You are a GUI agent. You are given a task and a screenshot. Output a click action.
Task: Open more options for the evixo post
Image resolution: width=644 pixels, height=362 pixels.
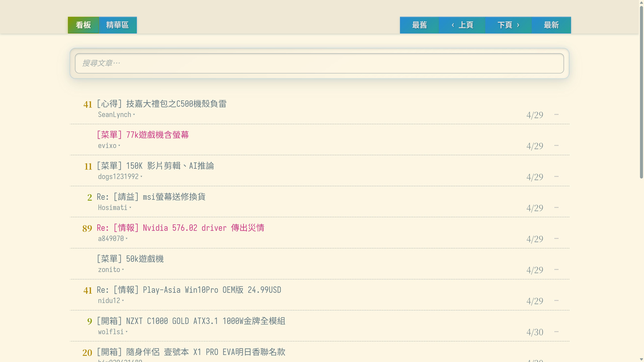click(556, 145)
